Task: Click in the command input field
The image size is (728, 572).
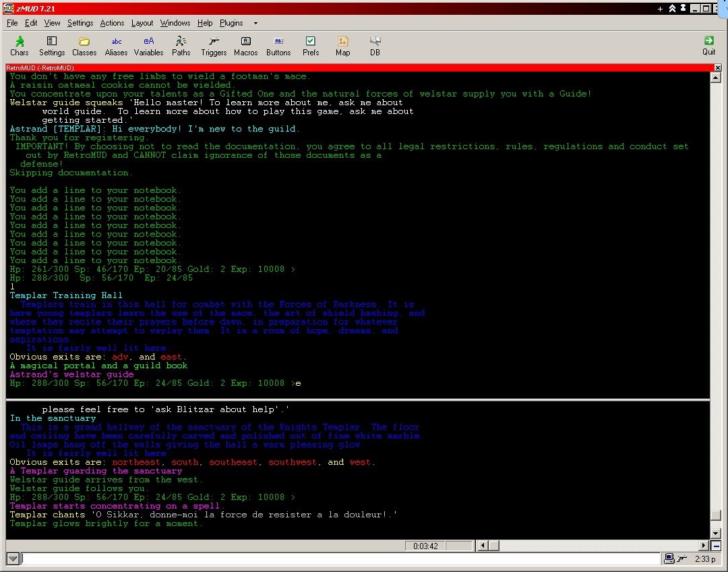Action: (341, 559)
